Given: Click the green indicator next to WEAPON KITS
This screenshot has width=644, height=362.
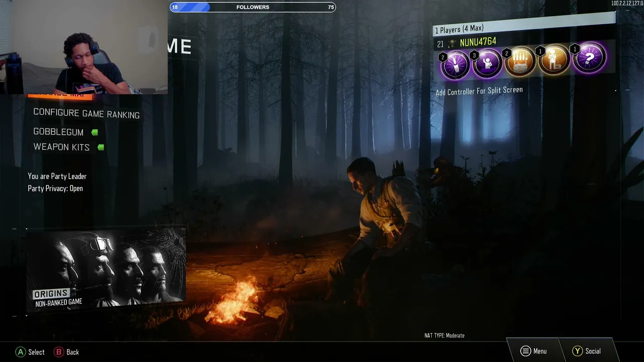Looking at the screenshot, I should pyautogui.click(x=101, y=147).
